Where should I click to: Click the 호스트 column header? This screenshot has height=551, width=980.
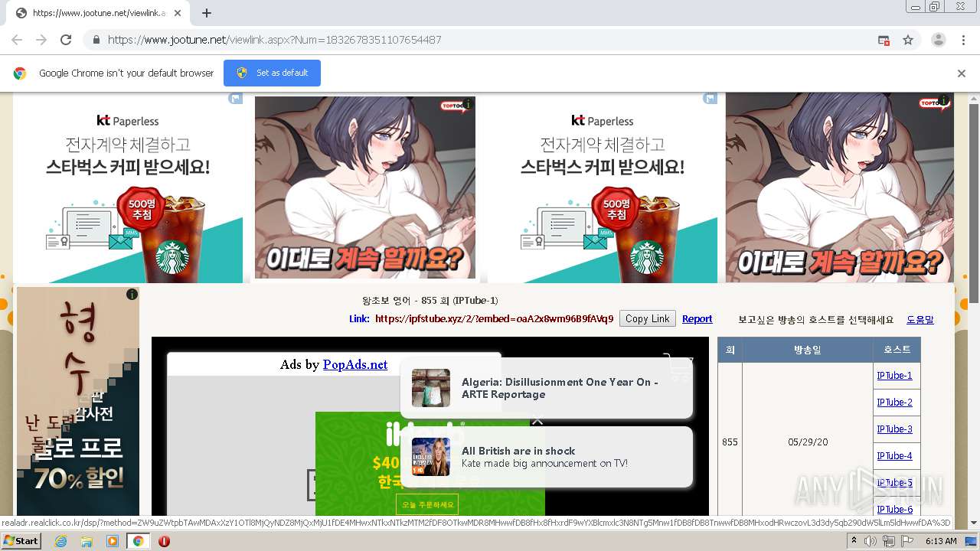click(897, 350)
